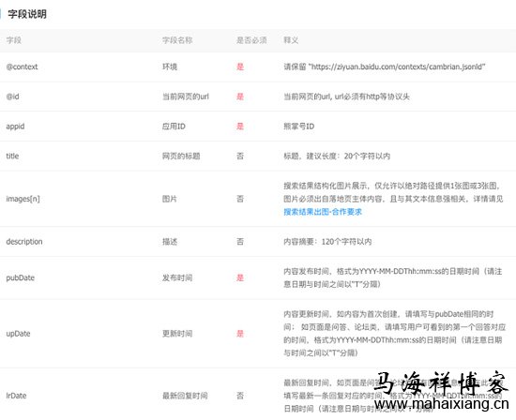Click the pubDate 内容发布时间 format description

point(393,277)
